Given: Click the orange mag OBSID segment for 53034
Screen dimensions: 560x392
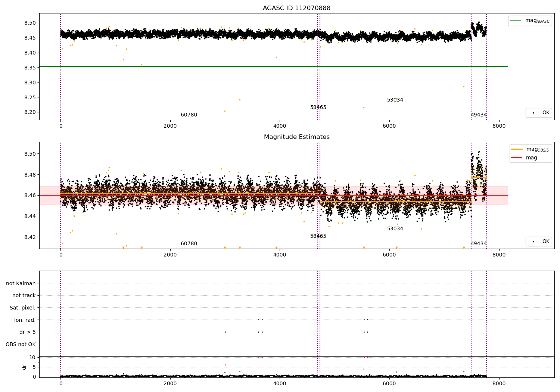Looking at the screenshot, I should [395, 201].
